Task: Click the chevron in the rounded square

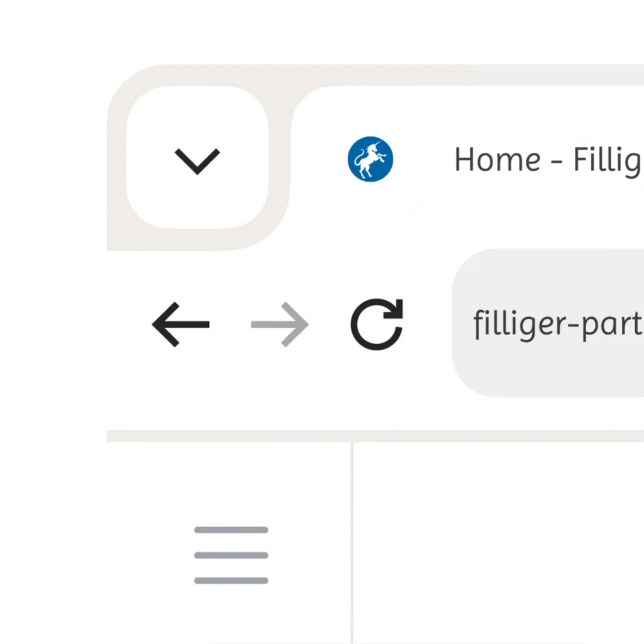Action: pyautogui.click(x=197, y=159)
